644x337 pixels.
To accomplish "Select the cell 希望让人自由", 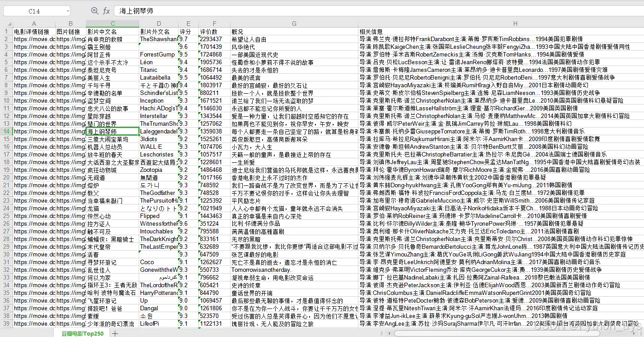I will [x=294, y=39].
